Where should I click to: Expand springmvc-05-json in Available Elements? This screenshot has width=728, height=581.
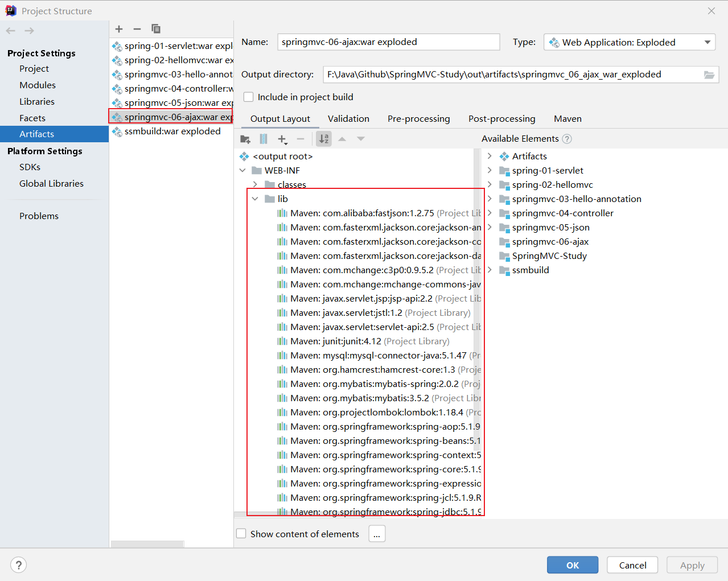point(490,227)
